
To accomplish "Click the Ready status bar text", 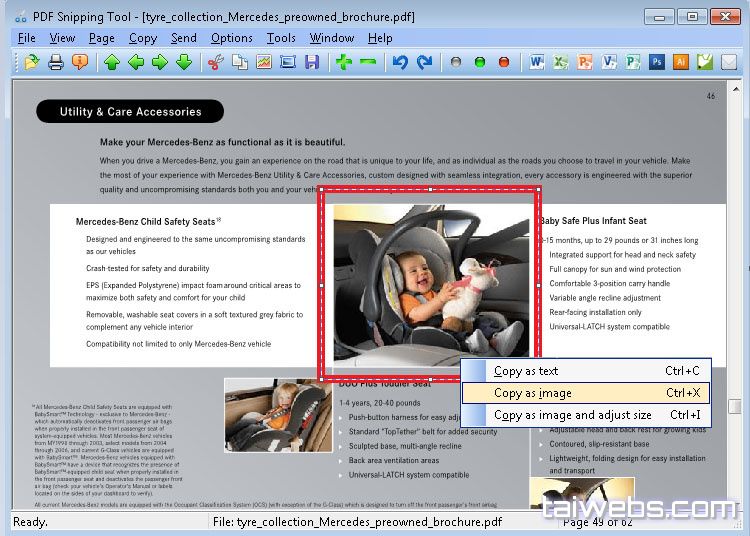I will click(30, 522).
